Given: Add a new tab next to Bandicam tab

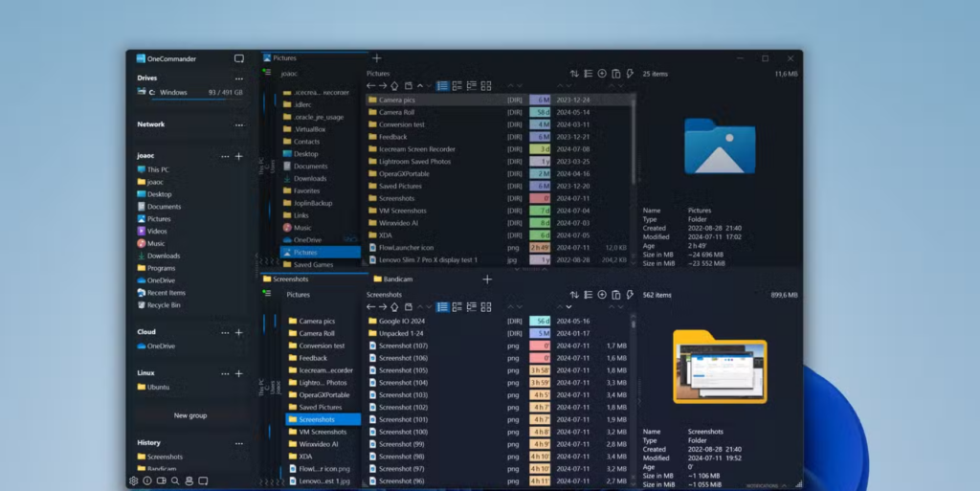Looking at the screenshot, I should [x=487, y=279].
